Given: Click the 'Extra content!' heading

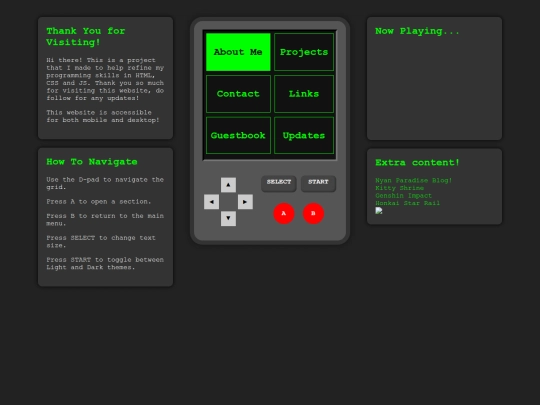Looking at the screenshot, I should [417, 163].
